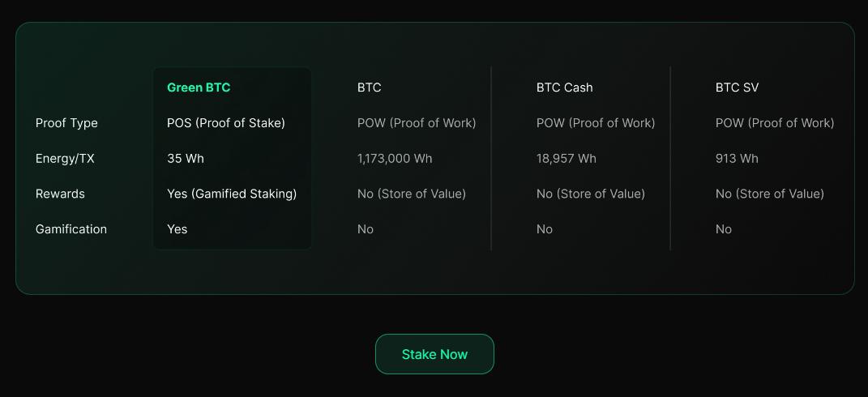Click BTC's No (Store of Value) cell

(411, 194)
